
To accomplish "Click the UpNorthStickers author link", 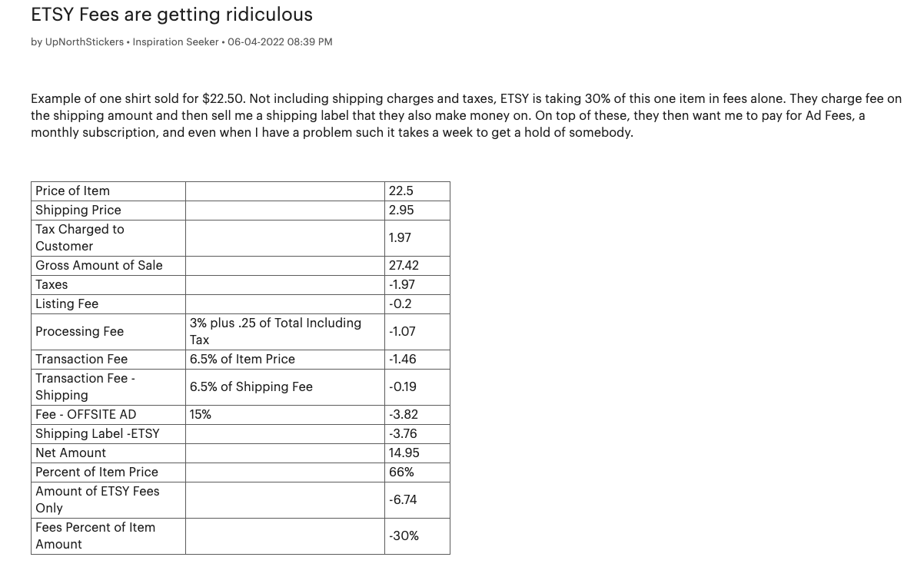I will [85, 42].
